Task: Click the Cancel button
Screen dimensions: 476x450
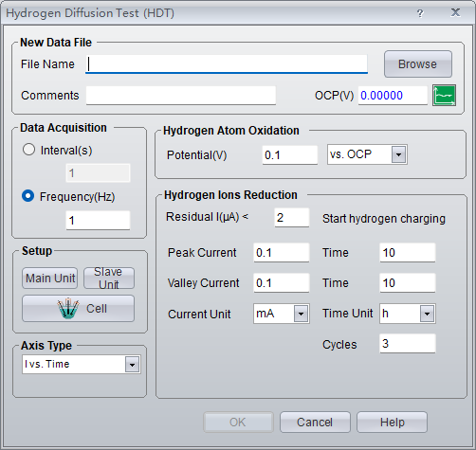Action: tap(315, 423)
